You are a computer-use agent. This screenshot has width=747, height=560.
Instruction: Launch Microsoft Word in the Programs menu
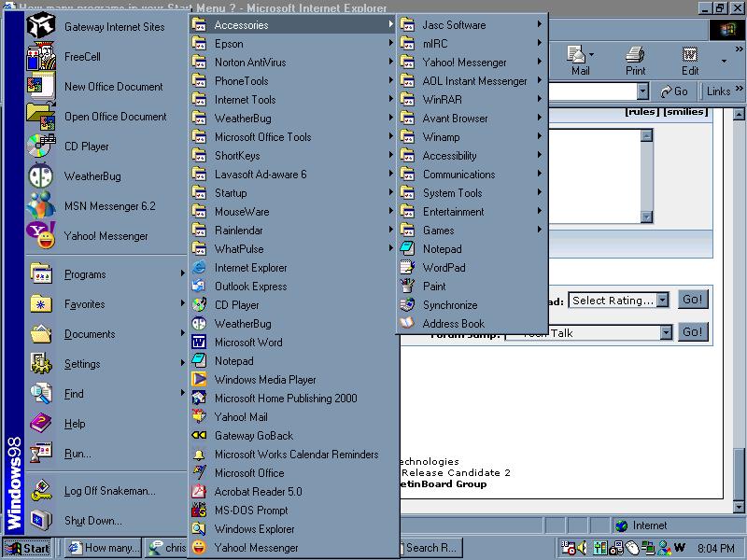point(293,343)
